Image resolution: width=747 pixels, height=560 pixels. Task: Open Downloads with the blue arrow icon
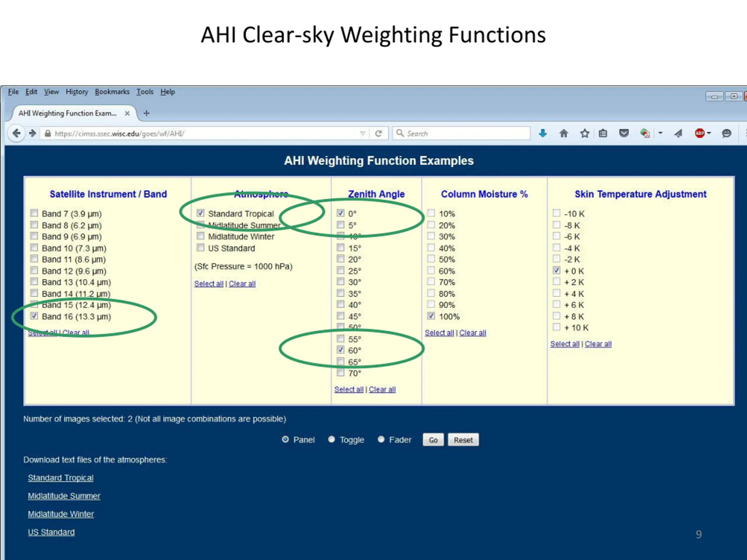(x=543, y=133)
